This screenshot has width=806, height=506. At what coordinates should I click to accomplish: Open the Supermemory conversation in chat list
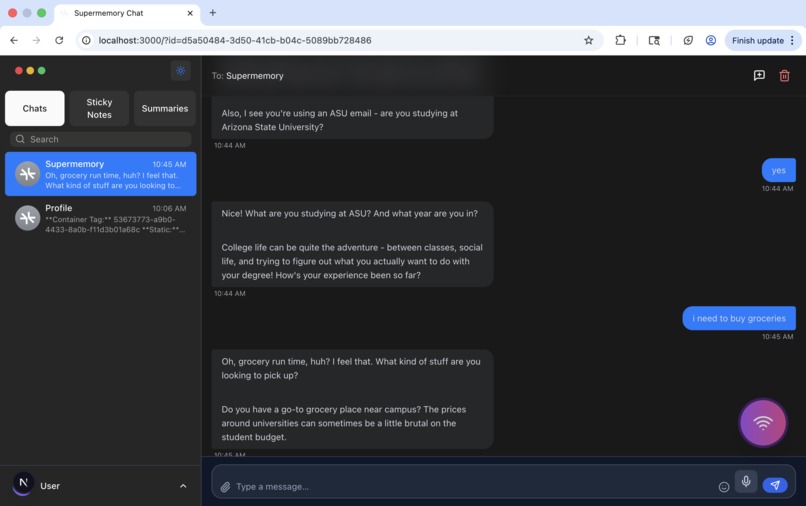point(101,174)
